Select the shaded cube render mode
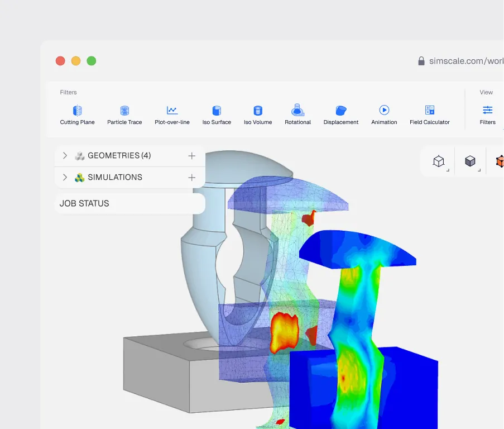This screenshot has width=504, height=429. [470, 161]
